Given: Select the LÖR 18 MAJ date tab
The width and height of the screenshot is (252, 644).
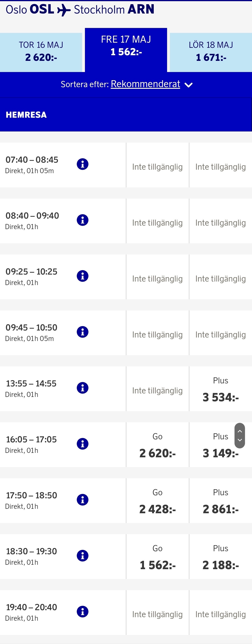Looking at the screenshot, I should click(211, 52).
